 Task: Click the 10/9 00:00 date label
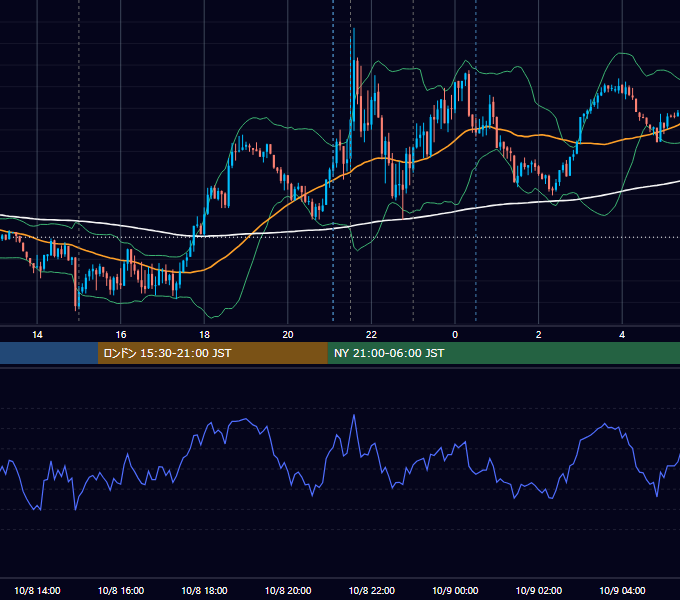tap(455, 590)
